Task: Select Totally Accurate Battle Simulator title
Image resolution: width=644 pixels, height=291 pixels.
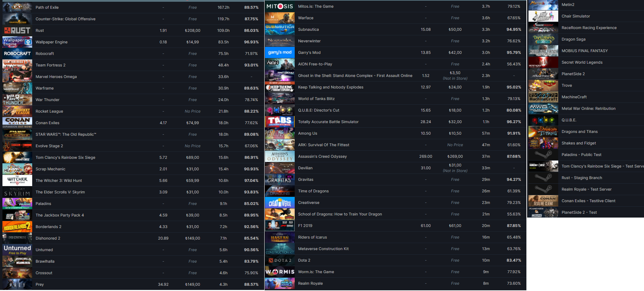Action: coord(328,122)
